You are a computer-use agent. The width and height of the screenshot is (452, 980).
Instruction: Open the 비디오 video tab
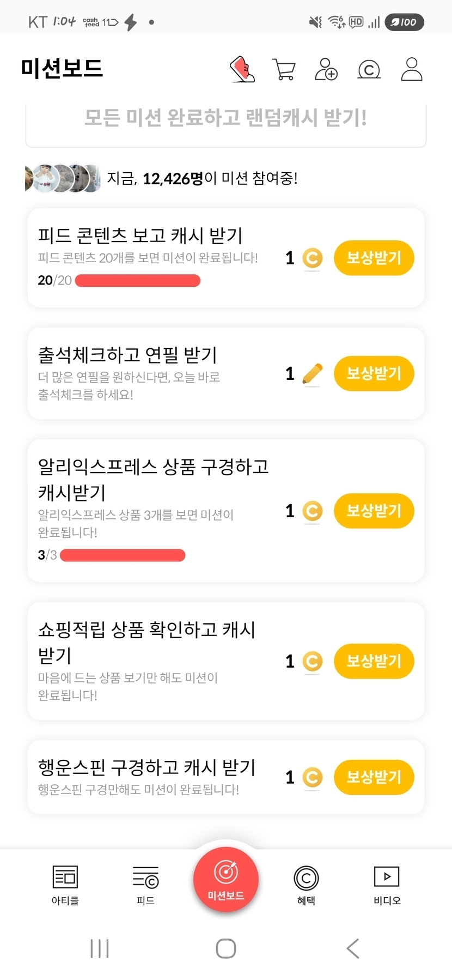(387, 885)
